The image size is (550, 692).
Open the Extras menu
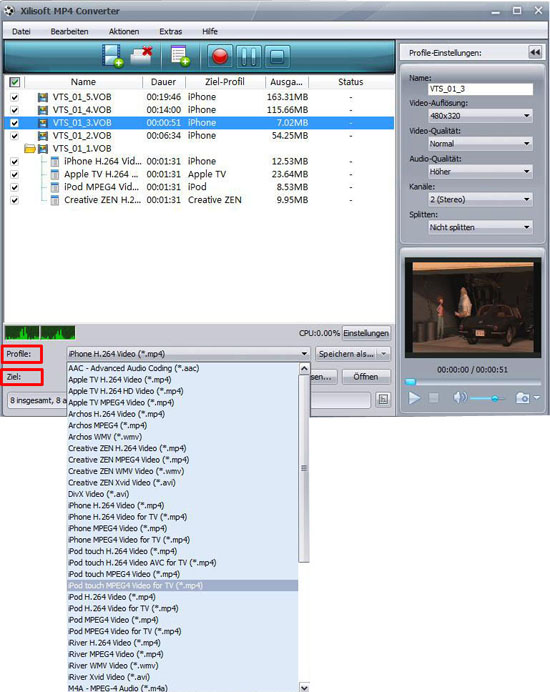click(170, 31)
